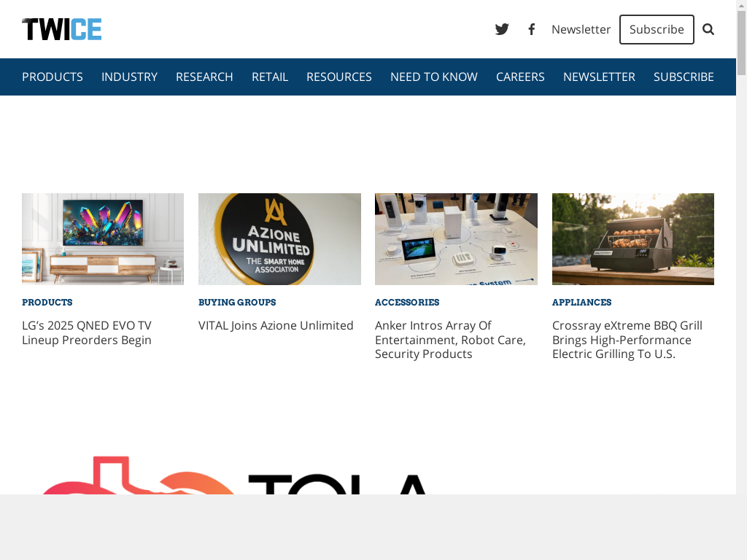Open the APPLIANCES category label
747x560 pixels.
(x=581, y=303)
